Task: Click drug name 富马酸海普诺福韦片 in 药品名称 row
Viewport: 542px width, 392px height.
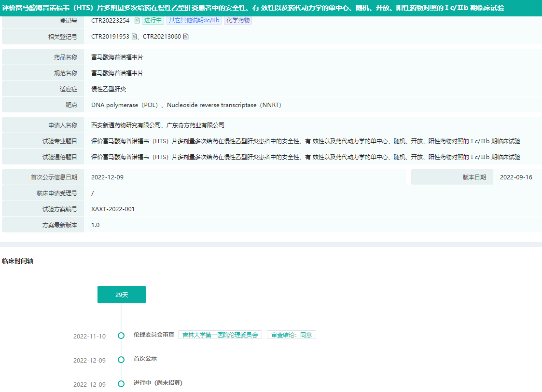Action: 117,57
